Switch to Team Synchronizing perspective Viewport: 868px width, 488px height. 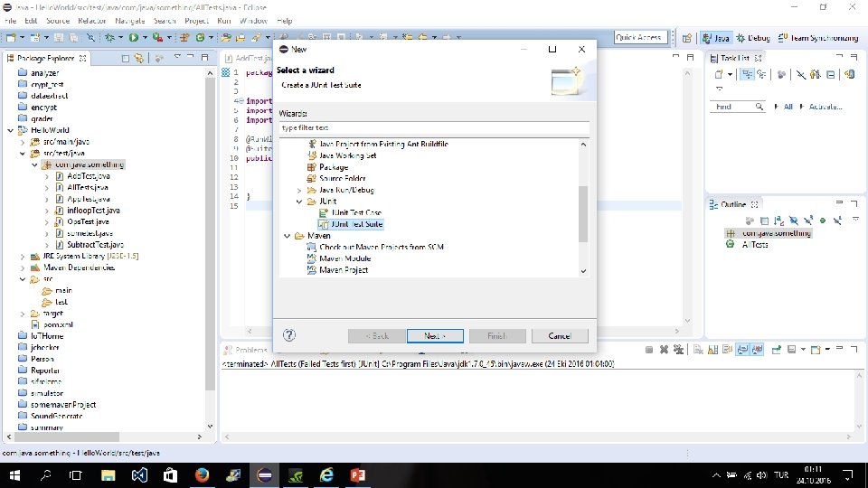pyautogui.click(x=818, y=38)
